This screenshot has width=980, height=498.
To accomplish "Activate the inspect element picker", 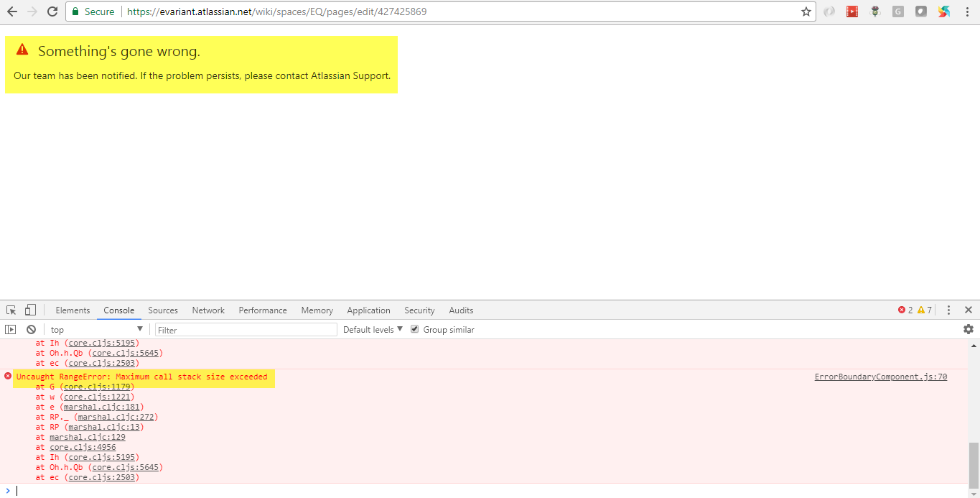I will coord(11,310).
